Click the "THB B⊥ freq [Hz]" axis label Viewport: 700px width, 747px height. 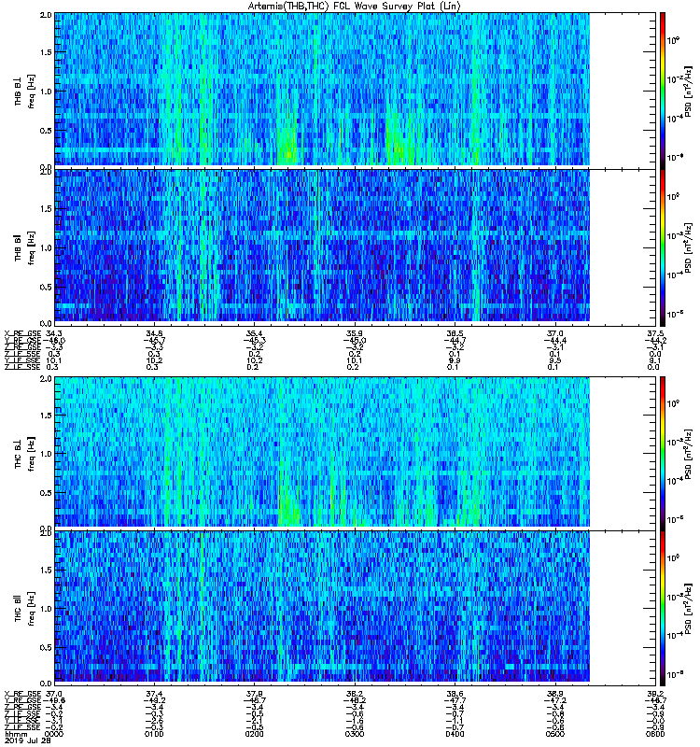point(24,91)
